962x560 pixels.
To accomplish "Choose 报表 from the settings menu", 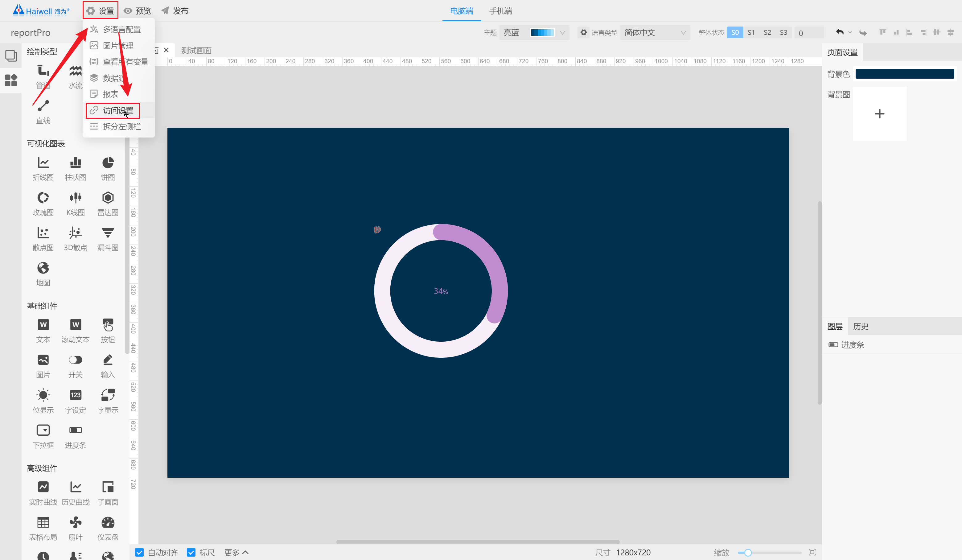I will pyautogui.click(x=118, y=94).
